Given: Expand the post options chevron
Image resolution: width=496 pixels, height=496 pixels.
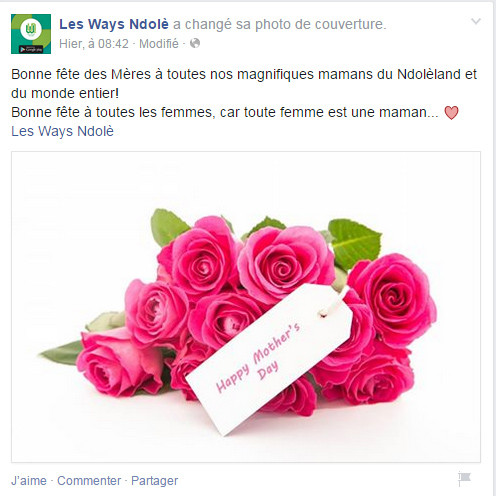Looking at the screenshot, I should pos(476,22).
